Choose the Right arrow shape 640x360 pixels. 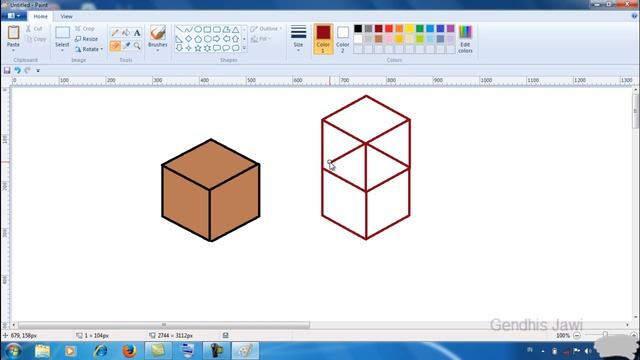pyautogui.click(x=217, y=39)
